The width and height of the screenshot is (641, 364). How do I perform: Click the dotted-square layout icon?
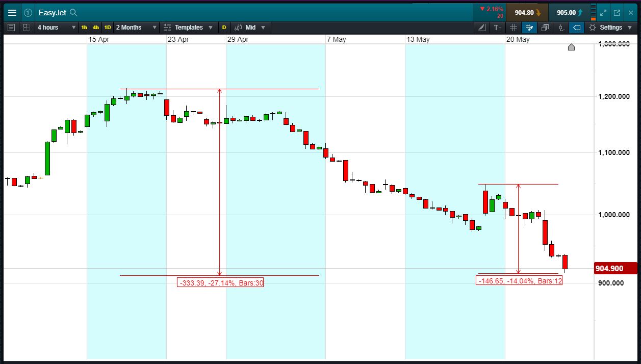27,28
